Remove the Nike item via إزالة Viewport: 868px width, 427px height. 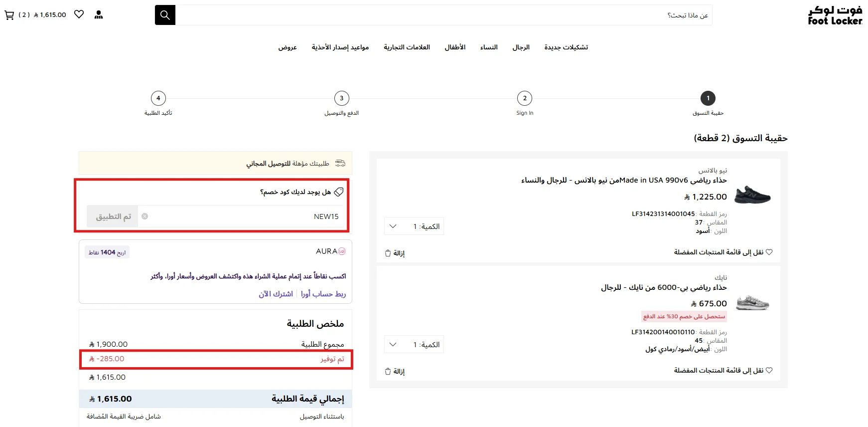(x=399, y=372)
